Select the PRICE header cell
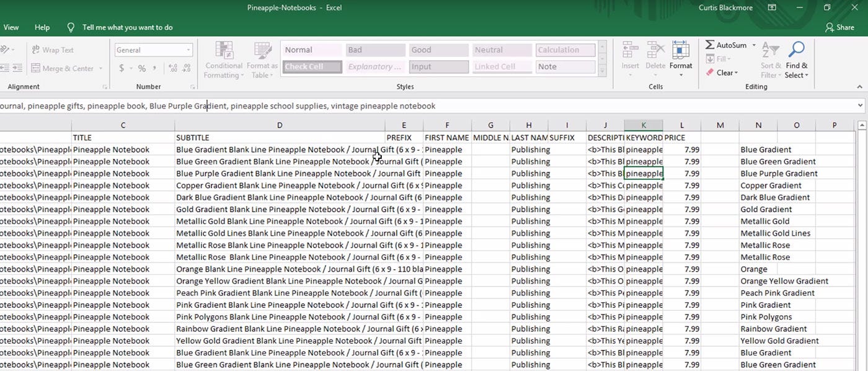Screen dimensions: 868x371 point(682,138)
